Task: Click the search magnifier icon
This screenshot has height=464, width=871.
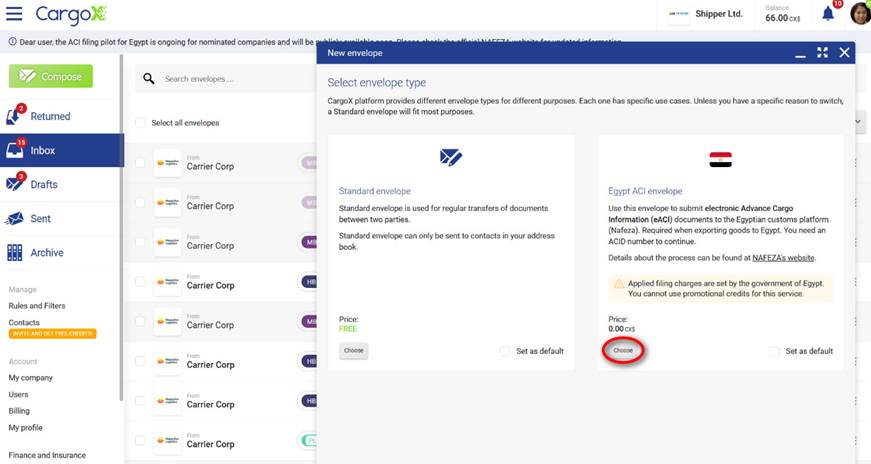Action: 148,78
